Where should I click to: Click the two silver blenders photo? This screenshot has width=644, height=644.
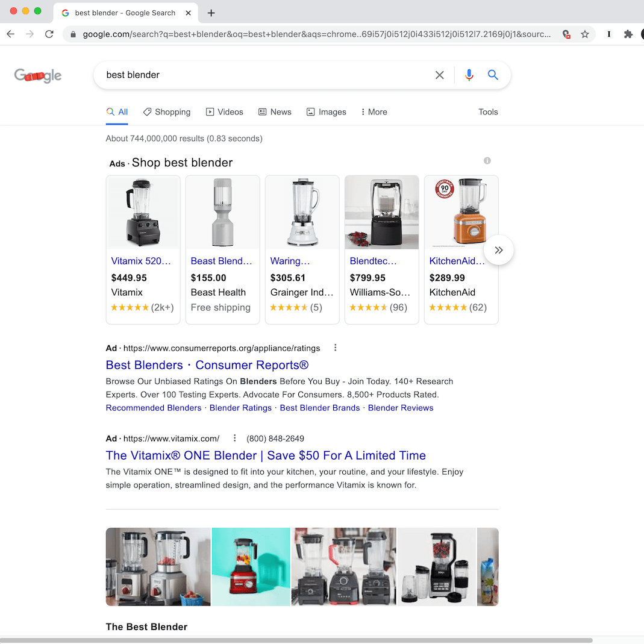tap(158, 567)
